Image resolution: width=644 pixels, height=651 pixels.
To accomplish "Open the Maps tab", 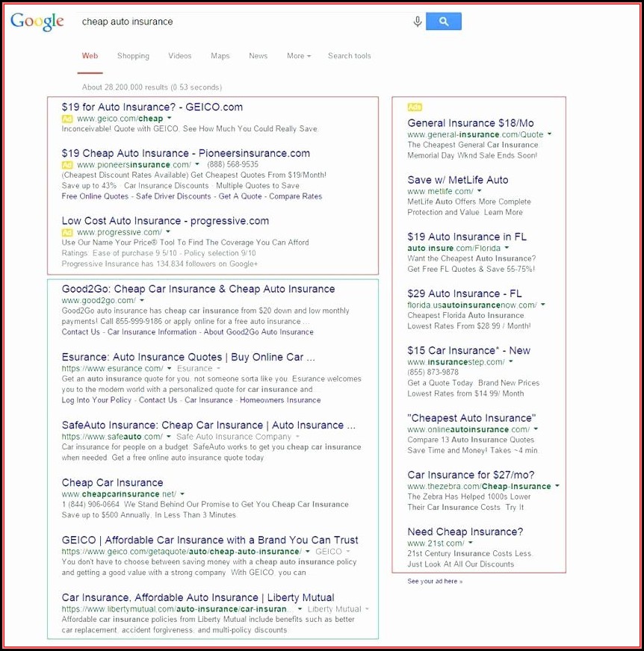I will [x=220, y=56].
